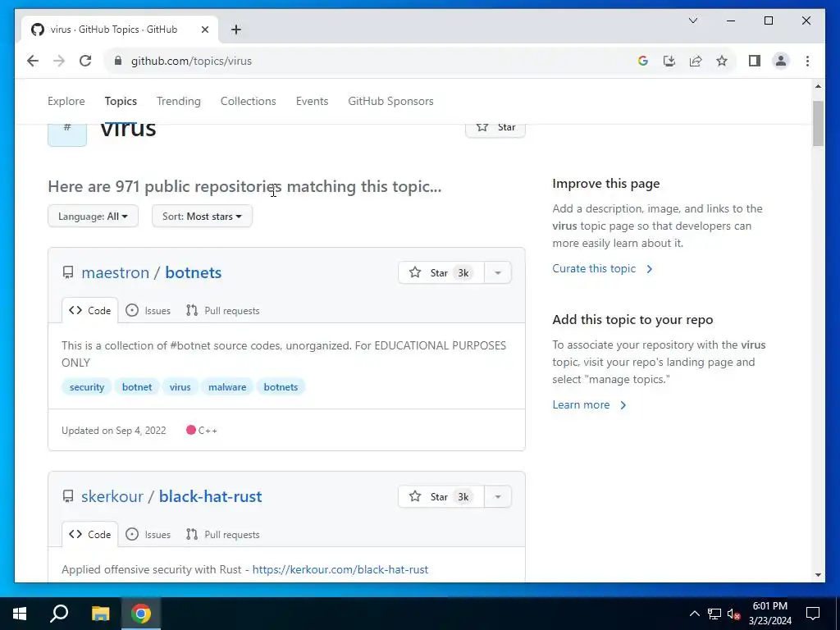Open the Language: All dropdown
This screenshot has height=630, width=840.
94,217
